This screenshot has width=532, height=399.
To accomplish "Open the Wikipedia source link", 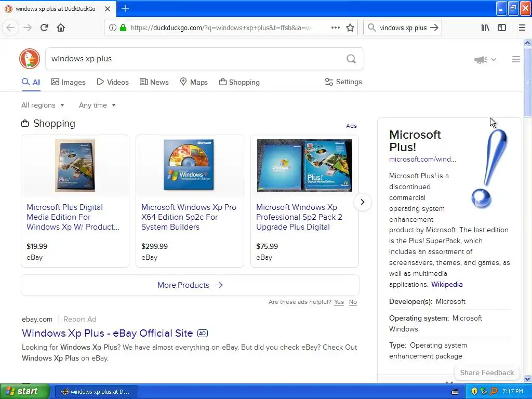I will tap(447, 284).
